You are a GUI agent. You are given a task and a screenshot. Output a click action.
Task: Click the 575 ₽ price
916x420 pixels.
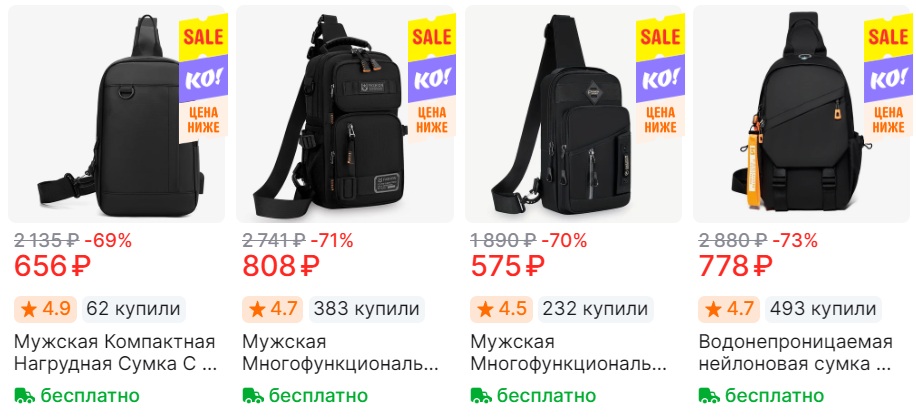pyautogui.click(x=508, y=266)
